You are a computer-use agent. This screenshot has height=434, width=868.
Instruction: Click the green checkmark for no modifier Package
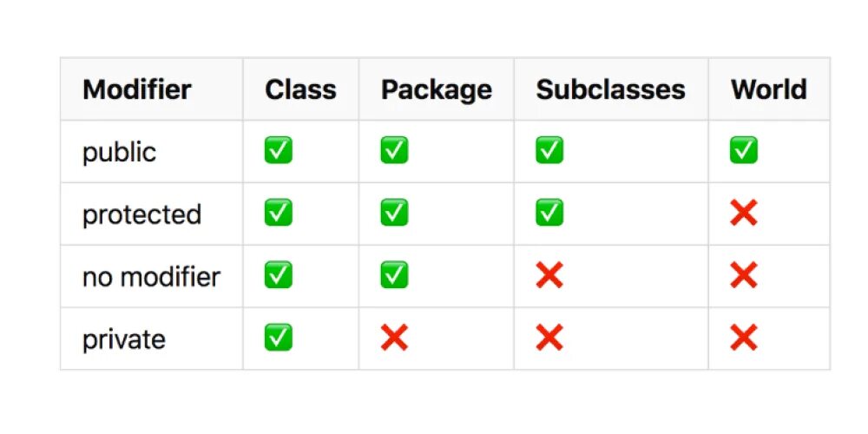coord(394,276)
